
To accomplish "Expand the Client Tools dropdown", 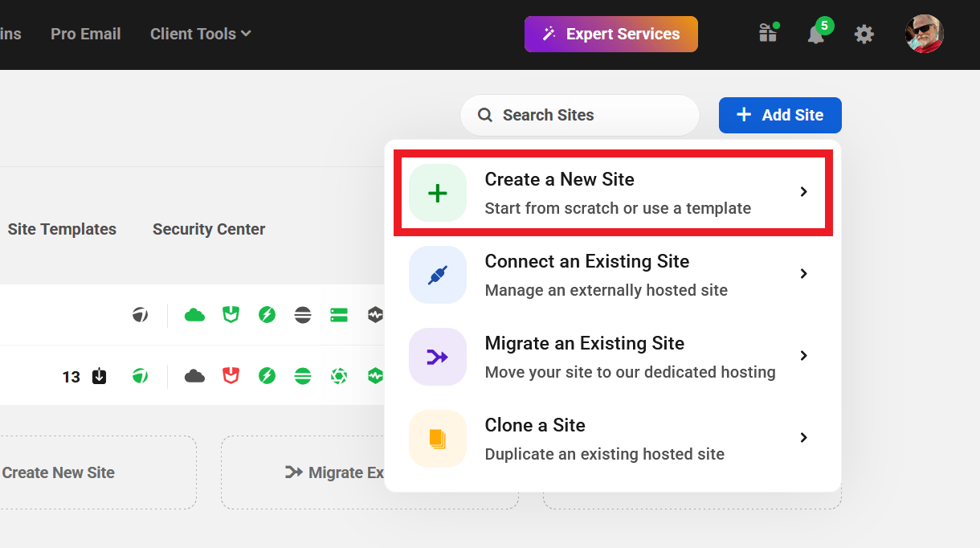I will point(200,34).
